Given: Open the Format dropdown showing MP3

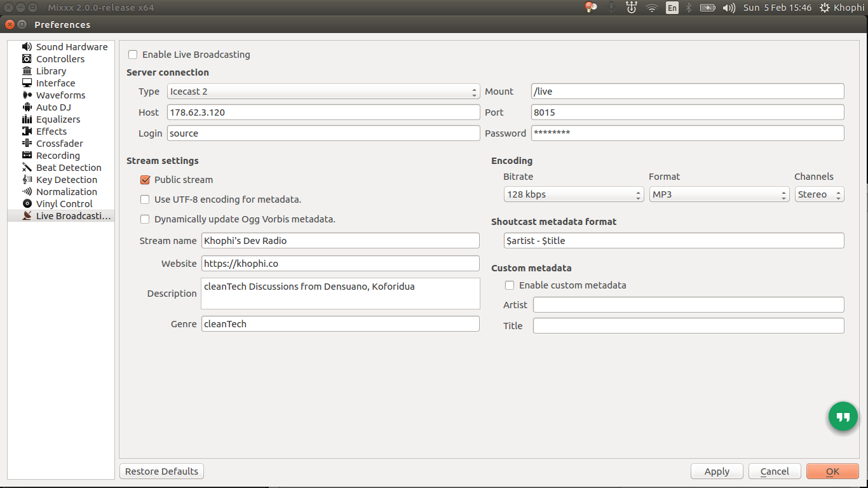Looking at the screenshot, I should (x=719, y=194).
